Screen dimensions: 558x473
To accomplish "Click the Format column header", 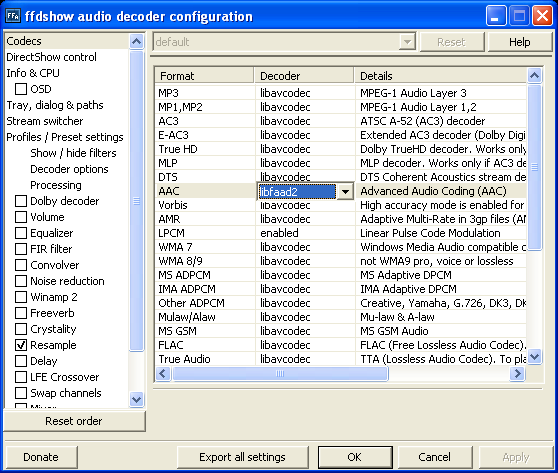I will [204, 76].
